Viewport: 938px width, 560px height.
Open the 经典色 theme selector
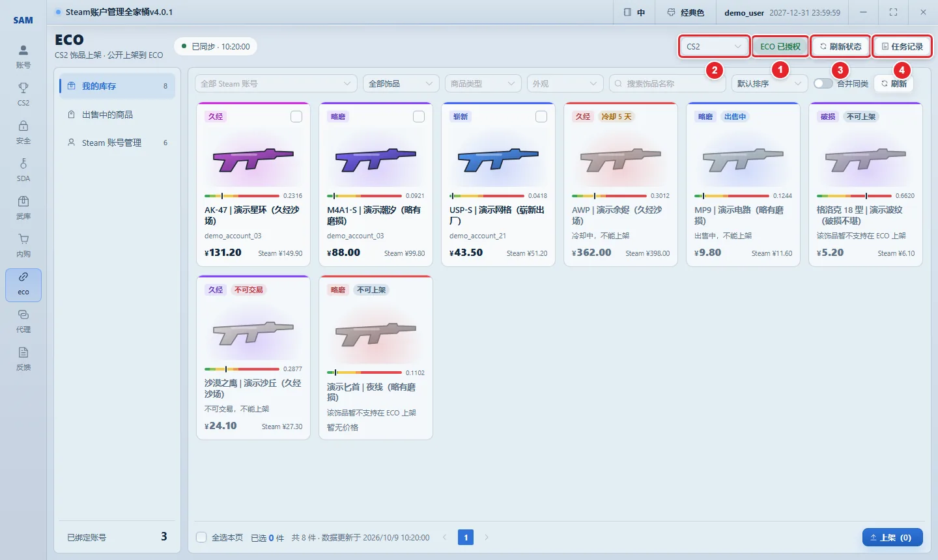click(x=686, y=12)
